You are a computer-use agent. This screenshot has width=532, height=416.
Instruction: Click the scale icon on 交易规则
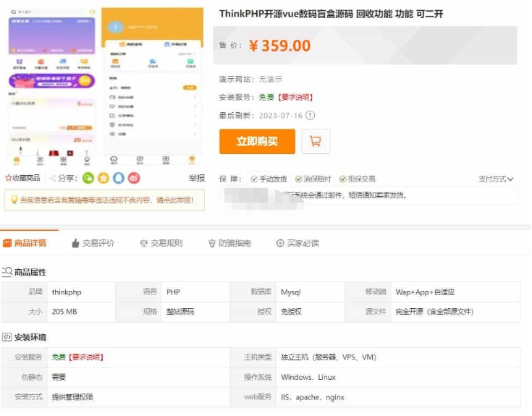tap(143, 243)
